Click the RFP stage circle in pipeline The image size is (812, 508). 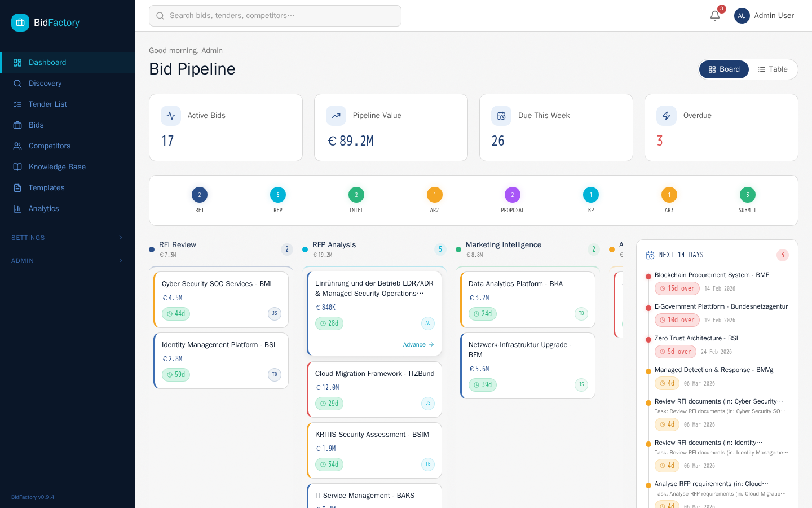pos(278,195)
